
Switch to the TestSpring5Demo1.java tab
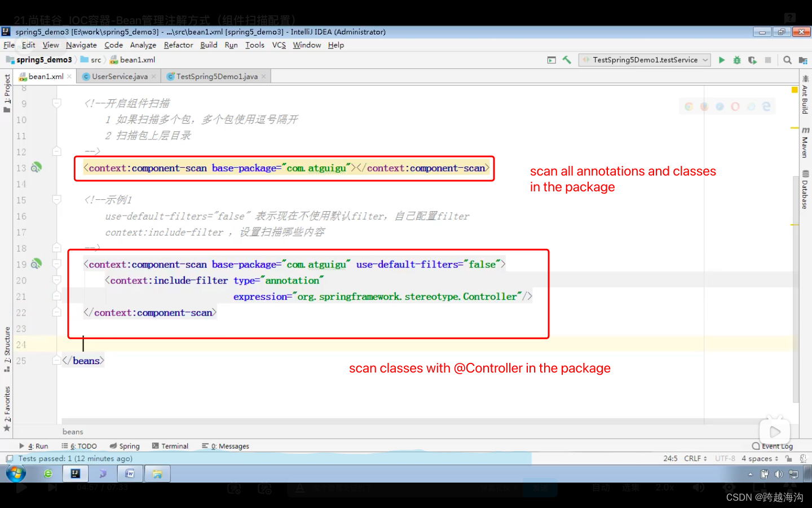[217, 76]
